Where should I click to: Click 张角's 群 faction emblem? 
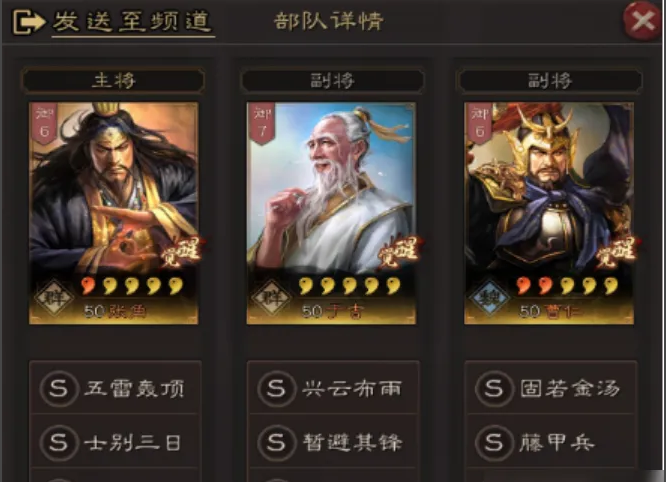point(54,297)
